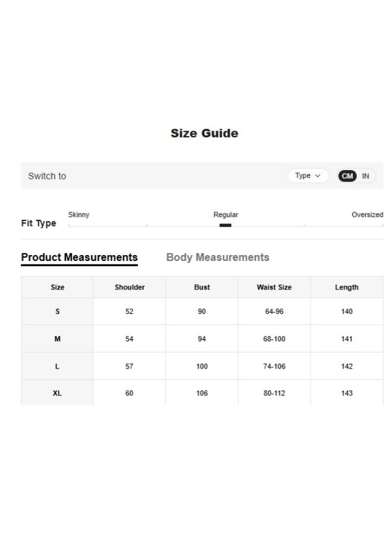
Task: Select the size L row
Action: pyautogui.click(x=58, y=366)
